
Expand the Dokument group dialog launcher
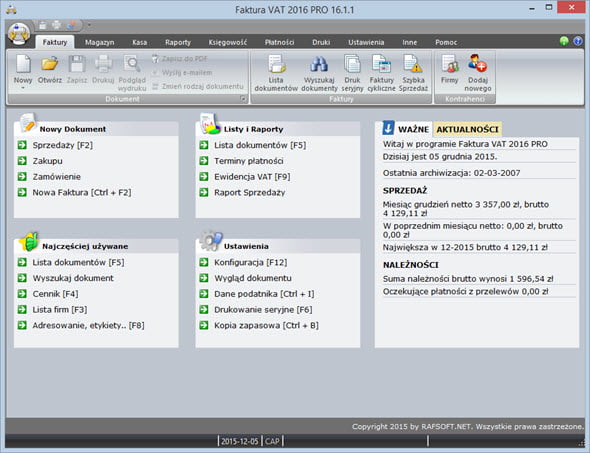click(243, 99)
